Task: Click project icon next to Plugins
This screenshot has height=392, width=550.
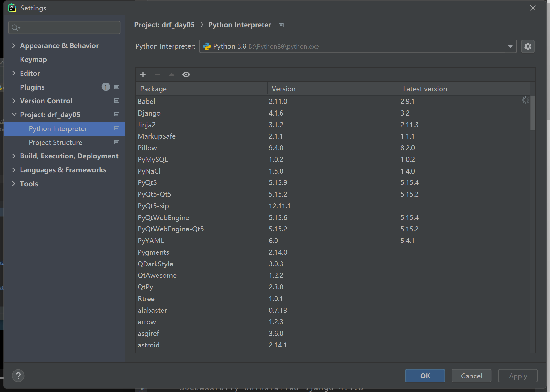Action: coord(117,87)
